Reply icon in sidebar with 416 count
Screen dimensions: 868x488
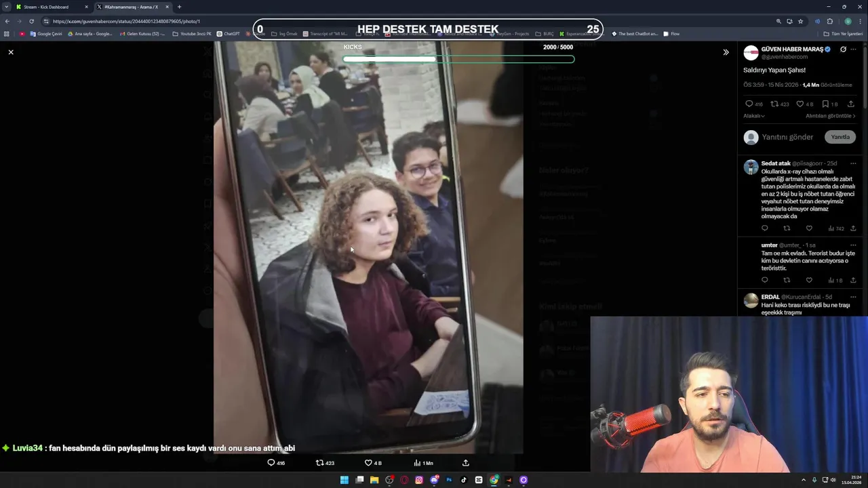[749, 104]
